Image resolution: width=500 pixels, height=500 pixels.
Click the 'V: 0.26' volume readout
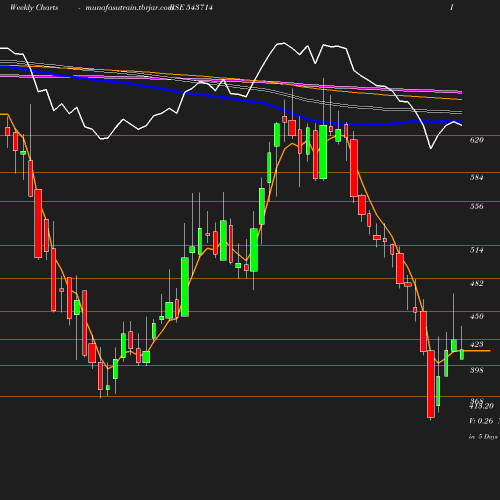coord(481,421)
